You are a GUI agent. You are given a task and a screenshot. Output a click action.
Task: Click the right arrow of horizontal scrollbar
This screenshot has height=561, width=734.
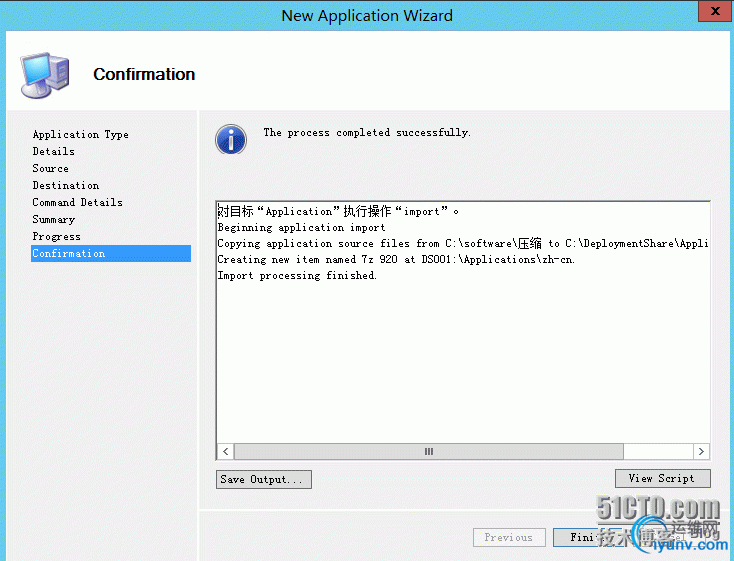(x=701, y=451)
